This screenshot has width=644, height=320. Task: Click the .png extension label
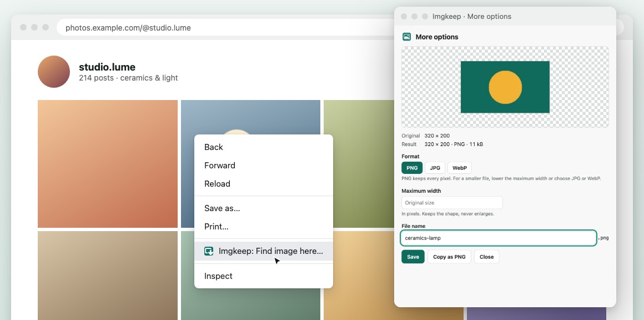click(x=604, y=238)
